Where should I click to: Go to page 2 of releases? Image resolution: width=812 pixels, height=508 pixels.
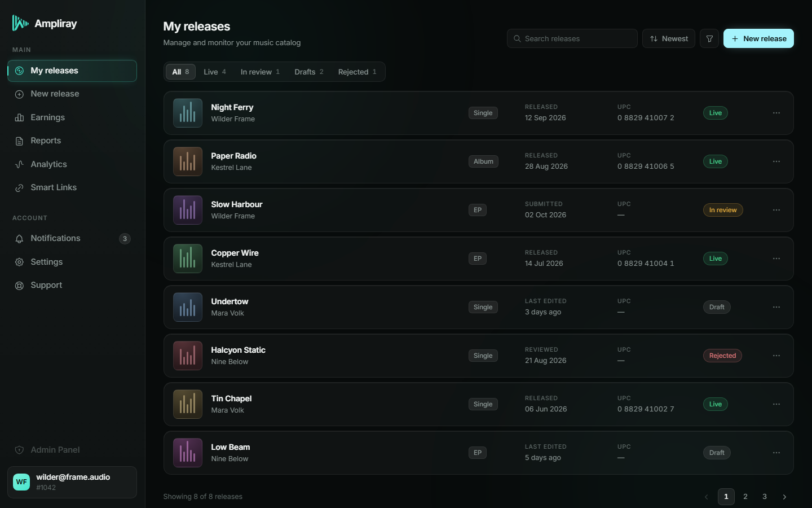tap(745, 497)
